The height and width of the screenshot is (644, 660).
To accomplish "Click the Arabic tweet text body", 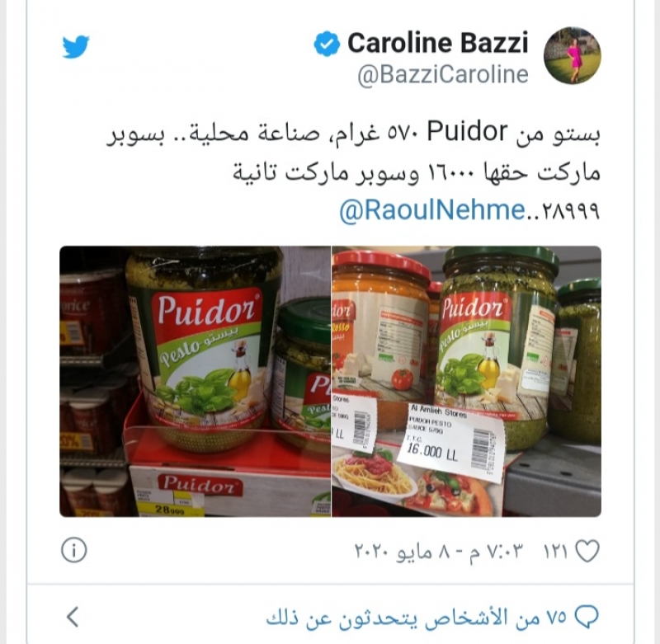I will click(353, 171).
